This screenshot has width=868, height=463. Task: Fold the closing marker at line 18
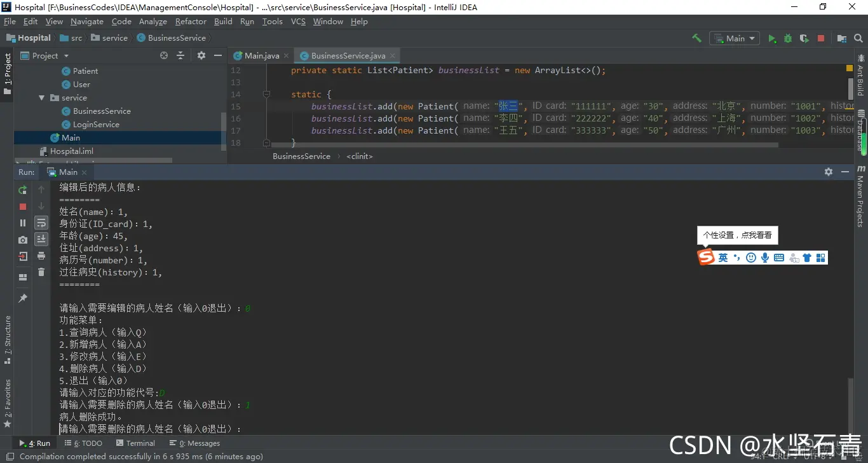[266, 142]
